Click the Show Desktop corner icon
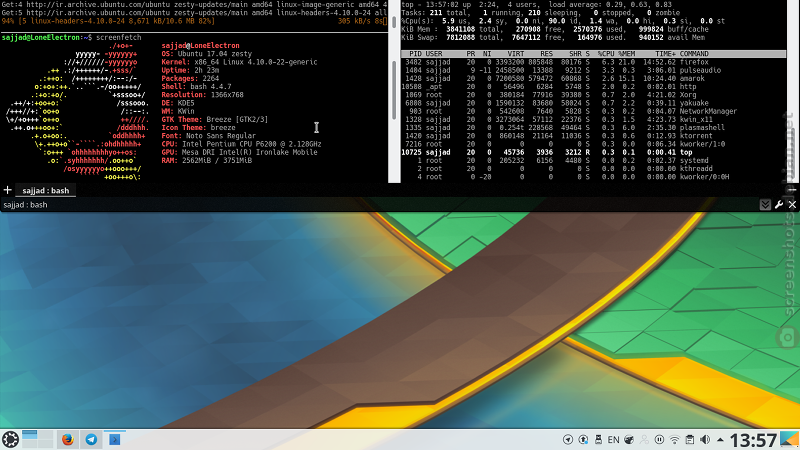Screen dimensions: 800x450 (789, 440)
